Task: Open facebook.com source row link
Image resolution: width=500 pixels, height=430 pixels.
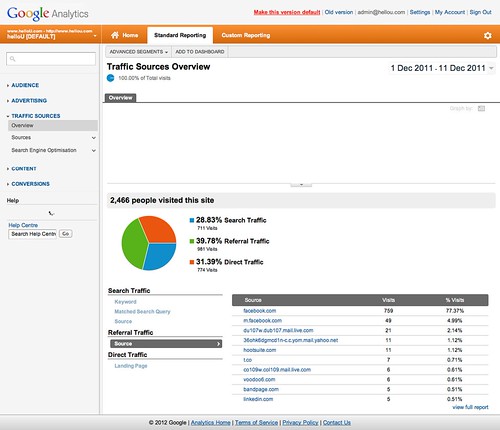Action: (260, 311)
